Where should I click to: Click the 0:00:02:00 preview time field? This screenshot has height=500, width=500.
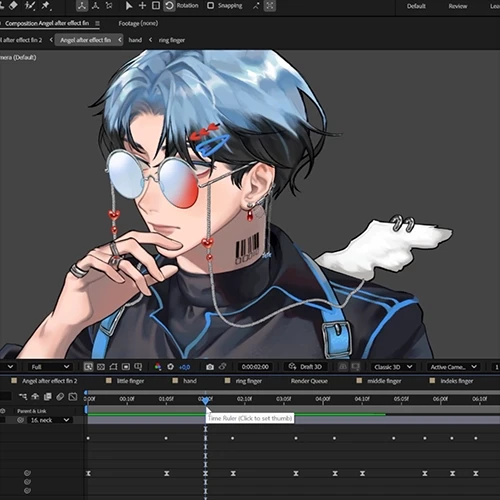[x=255, y=367]
